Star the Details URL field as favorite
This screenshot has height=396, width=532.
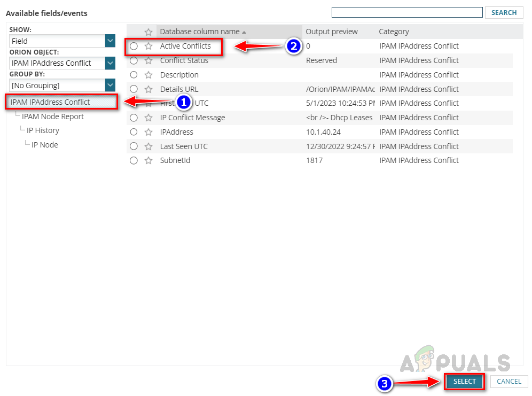pos(148,89)
